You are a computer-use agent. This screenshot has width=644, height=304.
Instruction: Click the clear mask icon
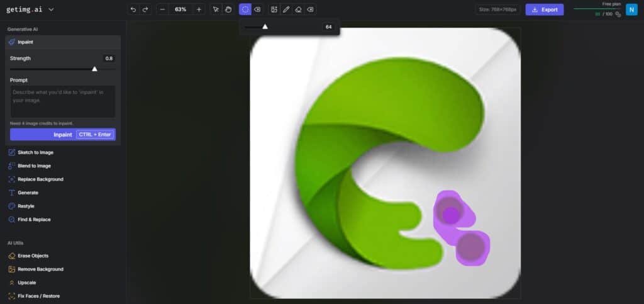tap(257, 9)
